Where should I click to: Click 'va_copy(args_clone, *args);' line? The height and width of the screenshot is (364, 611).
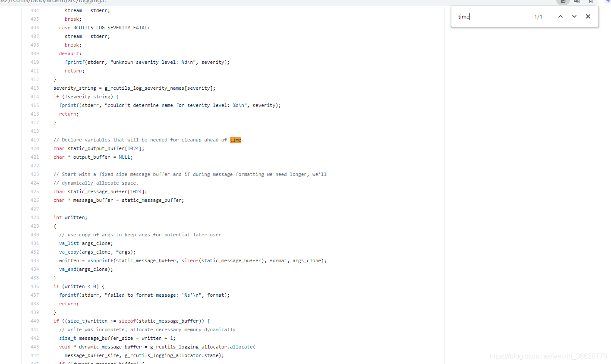[98, 252]
